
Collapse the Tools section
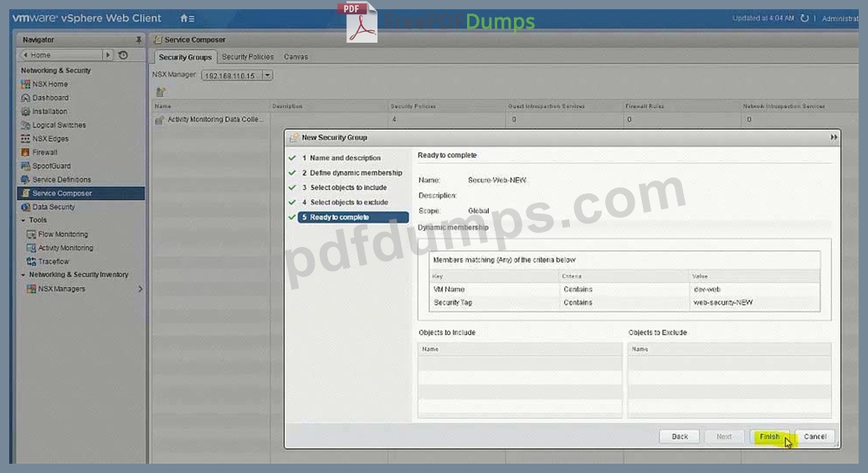23,220
